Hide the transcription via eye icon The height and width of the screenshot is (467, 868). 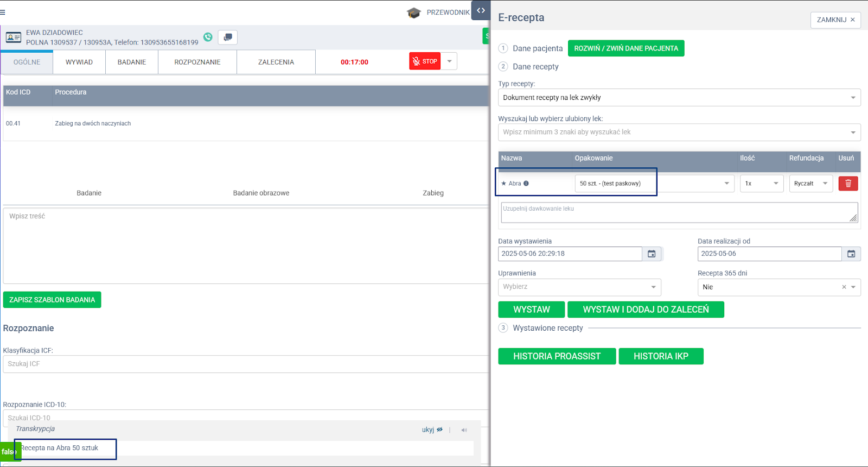coord(439,430)
